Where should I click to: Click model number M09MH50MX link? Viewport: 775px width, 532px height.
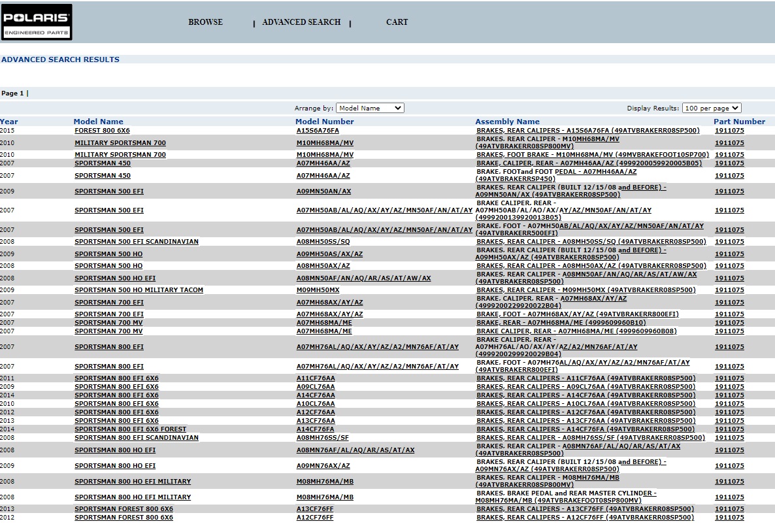click(318, 290)
